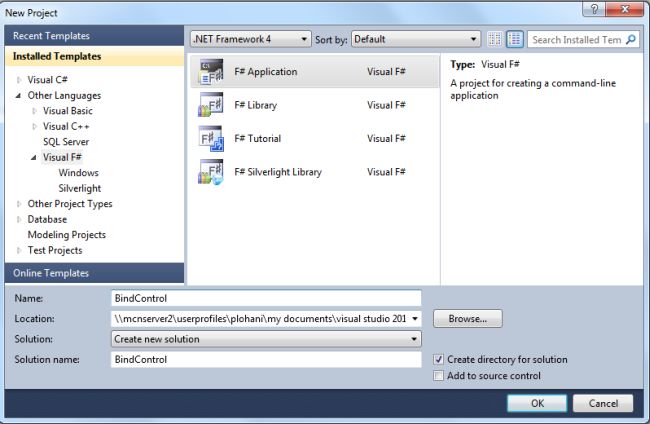
Task: Open the .NET Framework 4 dropdown
Action: point(251,39)
